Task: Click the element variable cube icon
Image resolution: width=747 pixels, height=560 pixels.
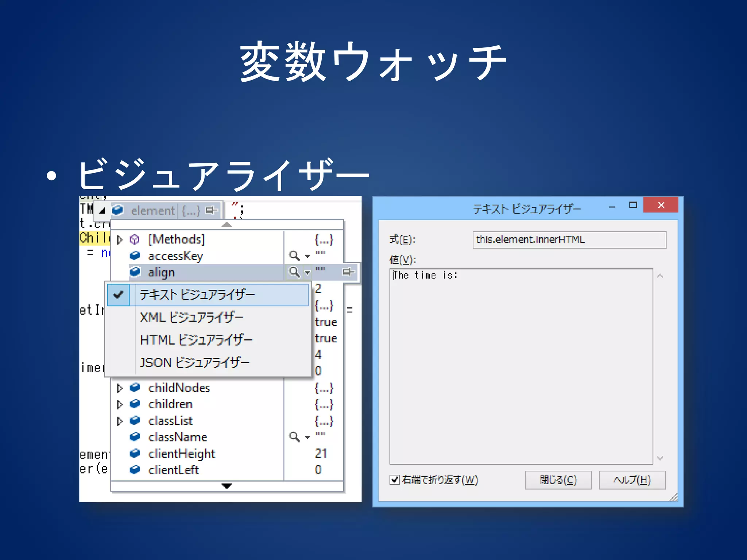Action: [x=117, y=210]
